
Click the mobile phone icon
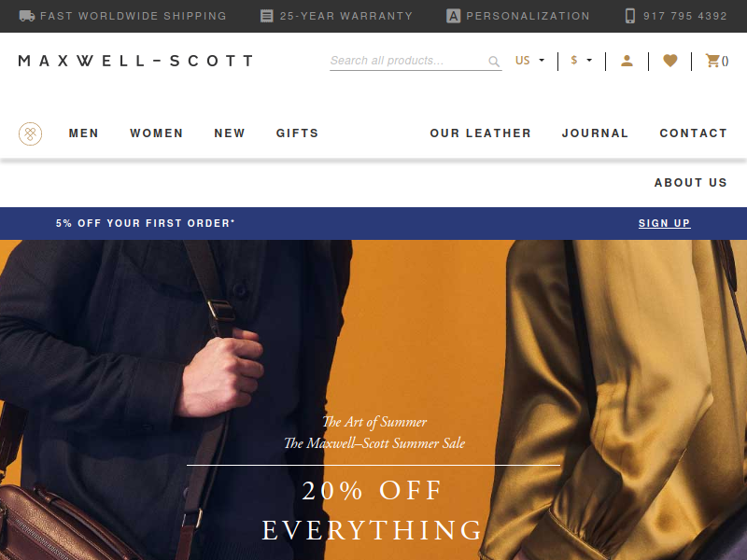pyautogui.click(x=629, y=16)
